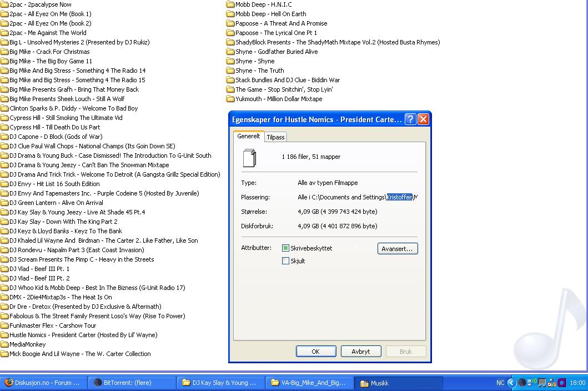
Task: Click the dialog help question-mark button
Action: [x=411, y=119]
